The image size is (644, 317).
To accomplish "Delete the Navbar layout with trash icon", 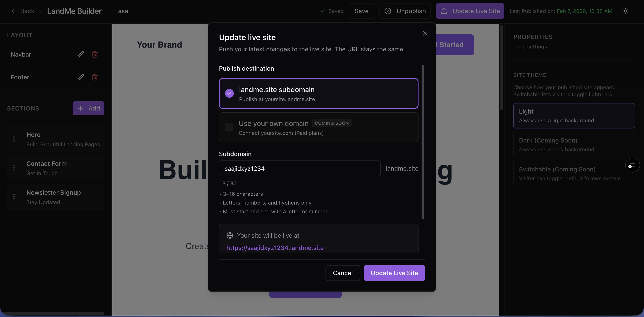I will click(95, 54).
